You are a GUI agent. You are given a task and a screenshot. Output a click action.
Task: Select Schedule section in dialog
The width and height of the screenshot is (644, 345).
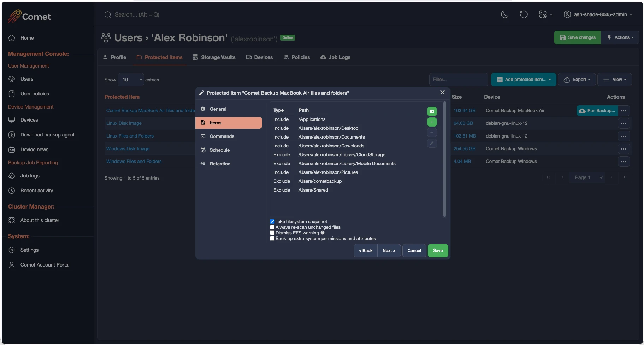(229, 150)
